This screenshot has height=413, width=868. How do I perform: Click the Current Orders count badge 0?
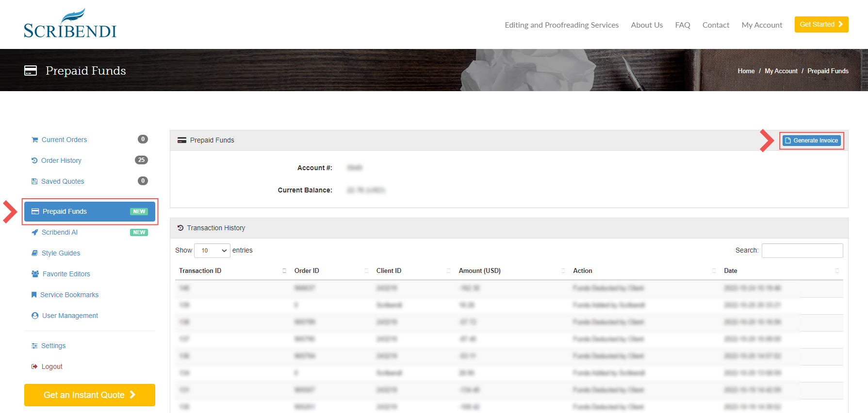[x=143, y=139]
